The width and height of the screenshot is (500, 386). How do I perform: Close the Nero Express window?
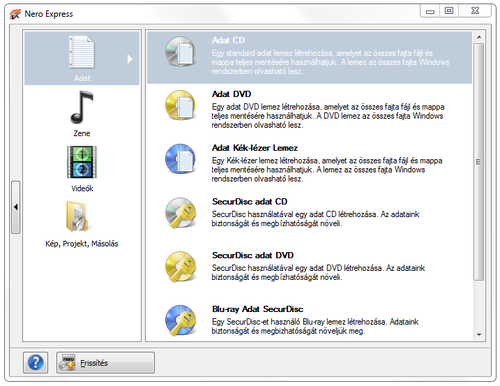(x=475, y=11)
